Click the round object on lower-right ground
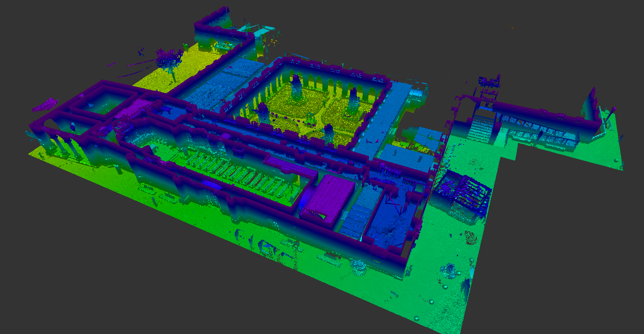Screen dimensions: 644x334 coord(449,270)
